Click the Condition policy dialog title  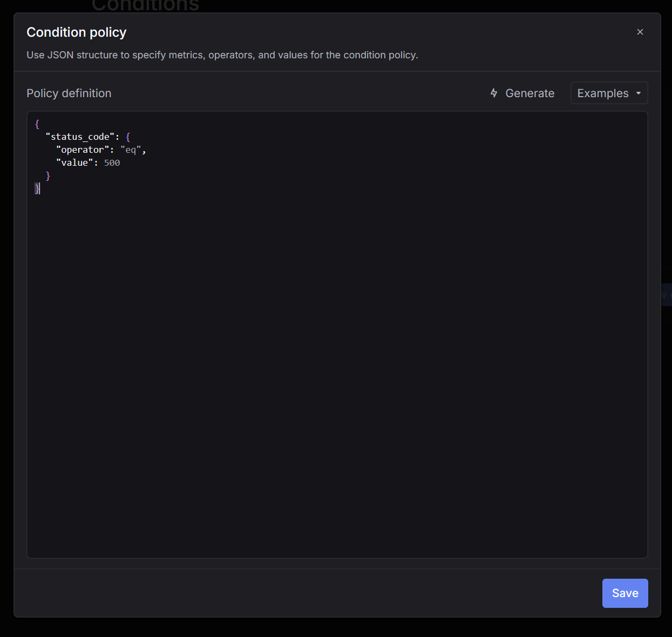click(76, 32)
